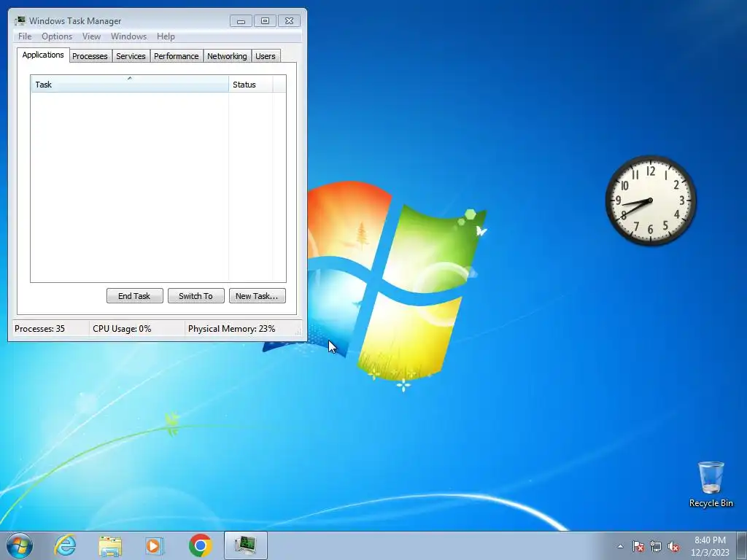Click the Show desktop strip
The width and height of the screenshot is (747, 560).
[x=742, y=545]
